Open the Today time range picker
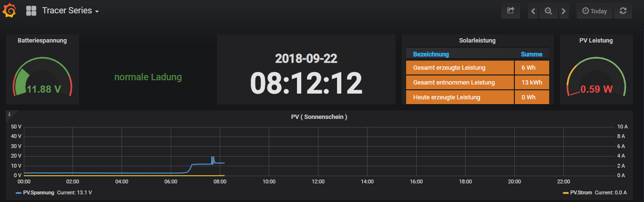This screenshot has width=644, height=202. 594,11
